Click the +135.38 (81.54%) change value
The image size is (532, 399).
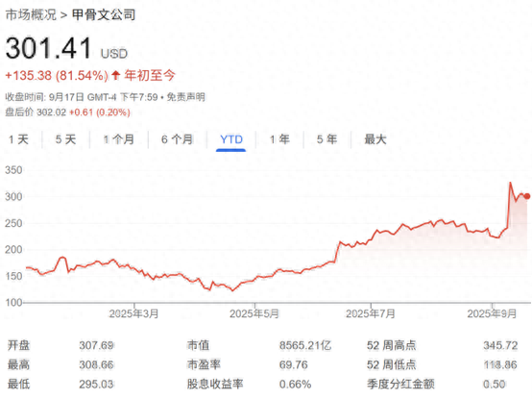click(x=57, y=75)
